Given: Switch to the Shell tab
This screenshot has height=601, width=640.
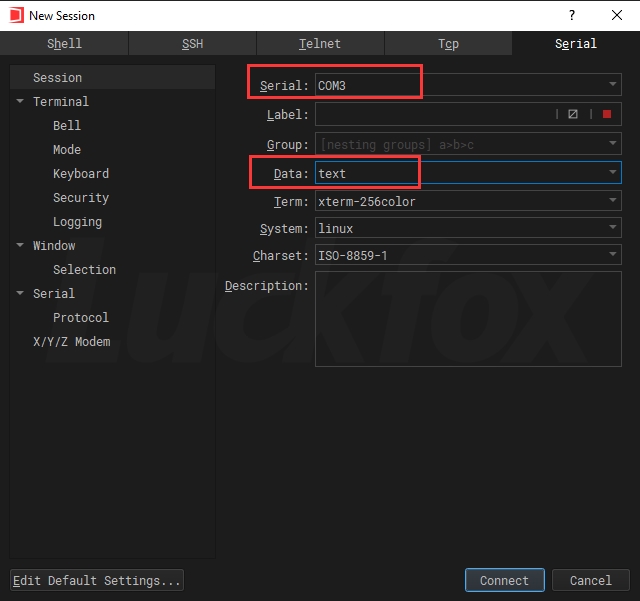Looking at the screenshot, I should pyautogui.click(x=64, y=44).
